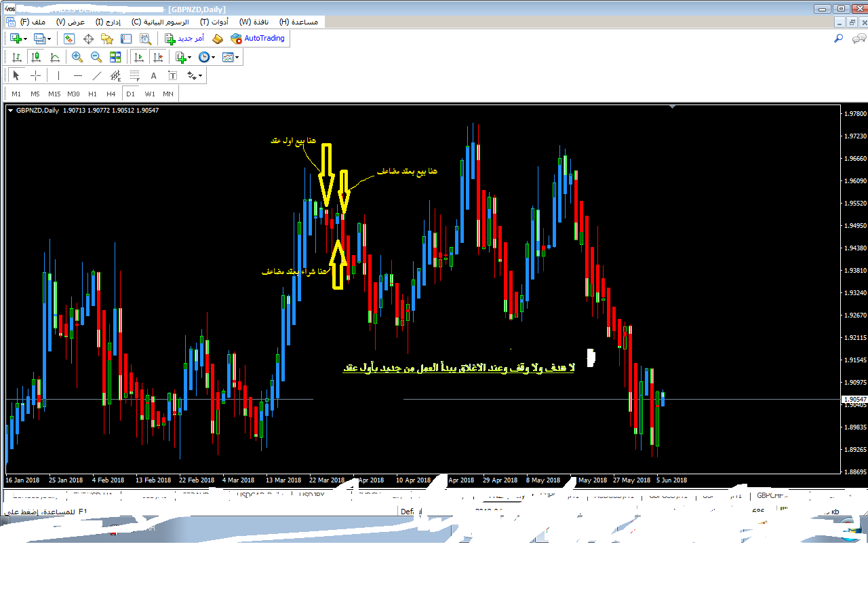Zoom out of the chart
The width and height of the screenshot is (868, 593).
[96, 57]
